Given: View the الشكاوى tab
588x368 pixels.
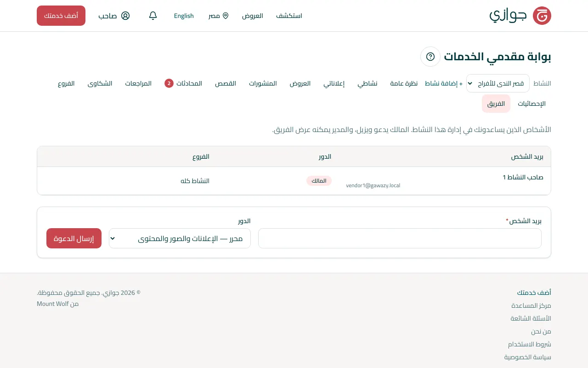Looking at the screenshot, I should tap(100, 83).
